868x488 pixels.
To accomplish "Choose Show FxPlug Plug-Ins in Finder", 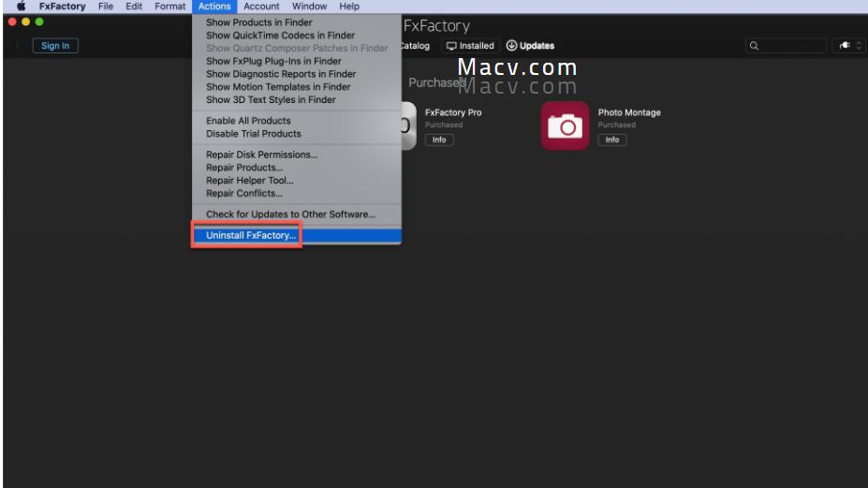I will [297, 61].
